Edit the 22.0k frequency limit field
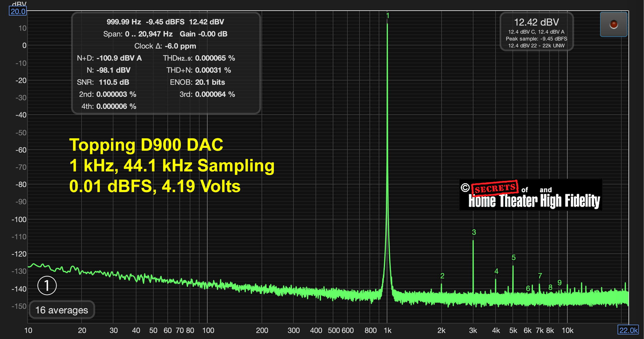This screenshot has height=339, width=644. (x=628, y=330)
